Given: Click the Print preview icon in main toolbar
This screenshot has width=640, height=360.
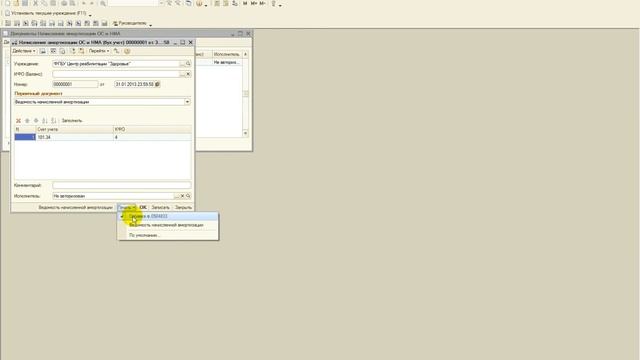Looking at the screenshot, I should [x=73, y=3].
